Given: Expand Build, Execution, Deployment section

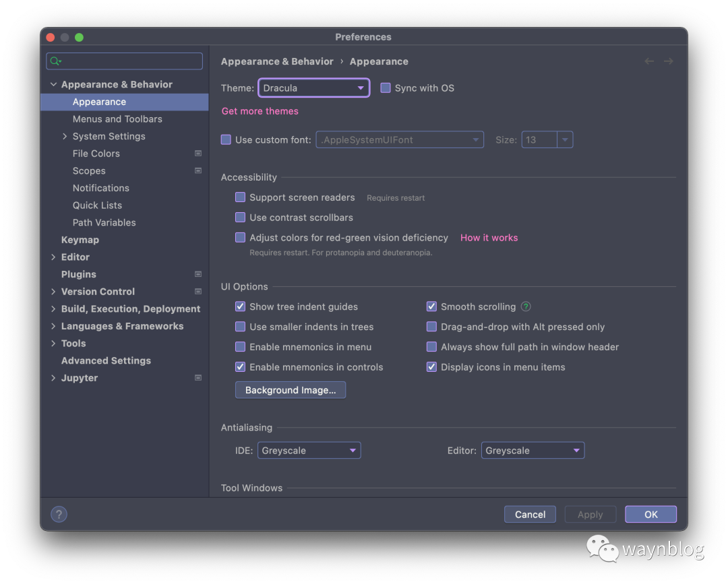Looking at the screenshot, I should coord(53,309).
